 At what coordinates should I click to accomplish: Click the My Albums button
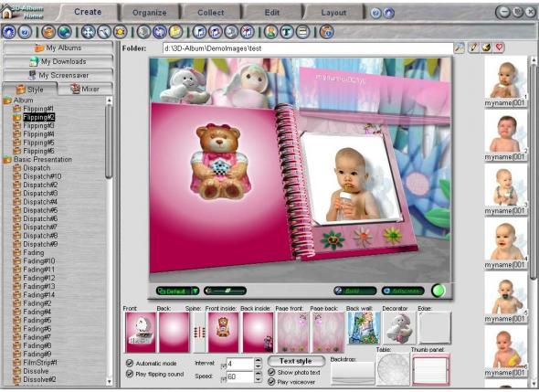point(58,48)
